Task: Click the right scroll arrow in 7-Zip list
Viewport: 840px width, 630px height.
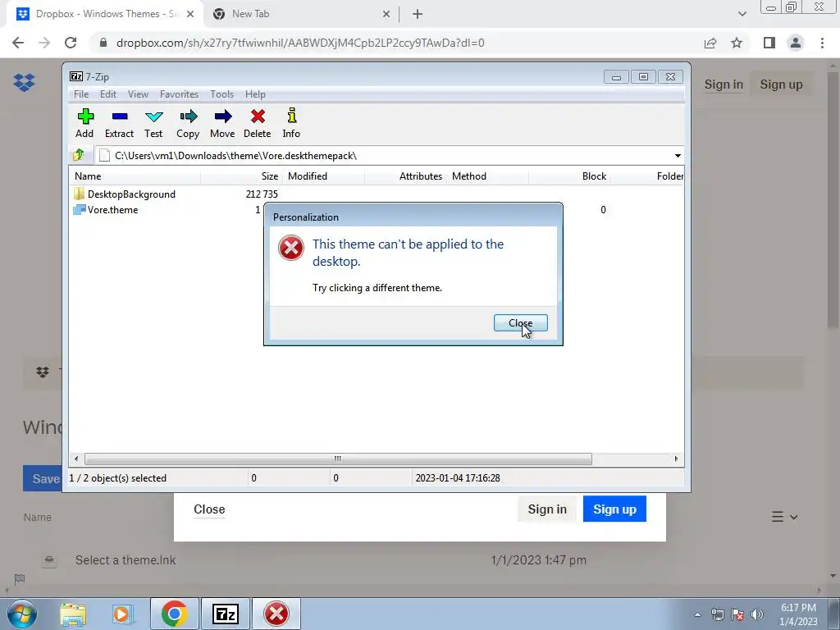Action: point(676,459)
